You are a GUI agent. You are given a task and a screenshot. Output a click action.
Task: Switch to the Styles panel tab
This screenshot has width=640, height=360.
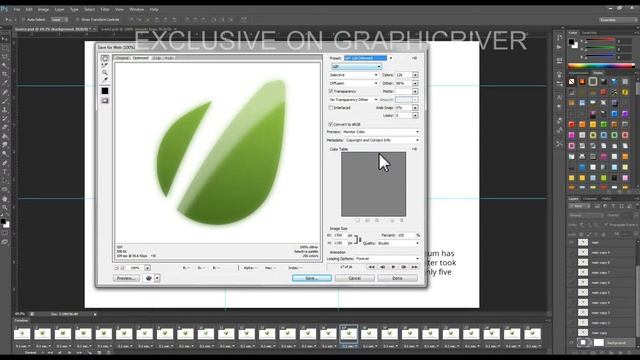click(598, 73)
